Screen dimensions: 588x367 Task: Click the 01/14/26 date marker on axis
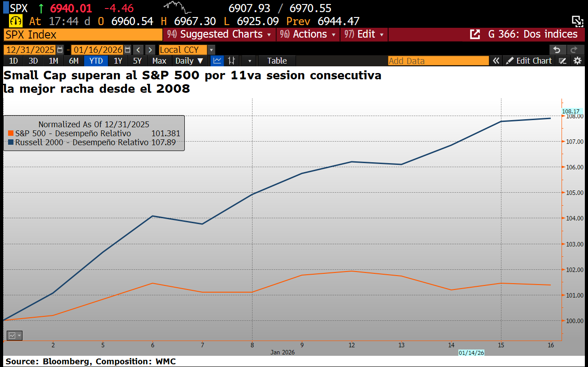(471, 353)
